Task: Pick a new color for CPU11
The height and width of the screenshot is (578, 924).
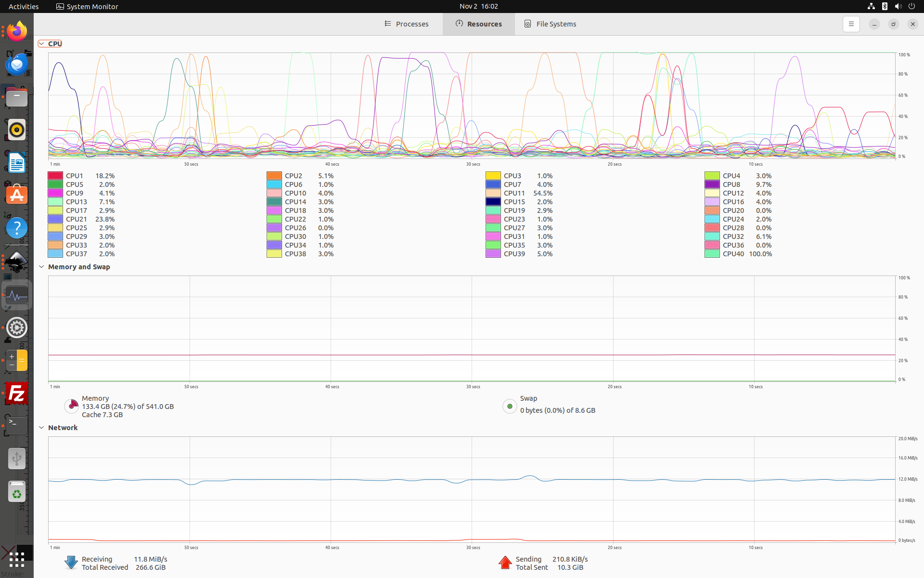Action: 493,193
